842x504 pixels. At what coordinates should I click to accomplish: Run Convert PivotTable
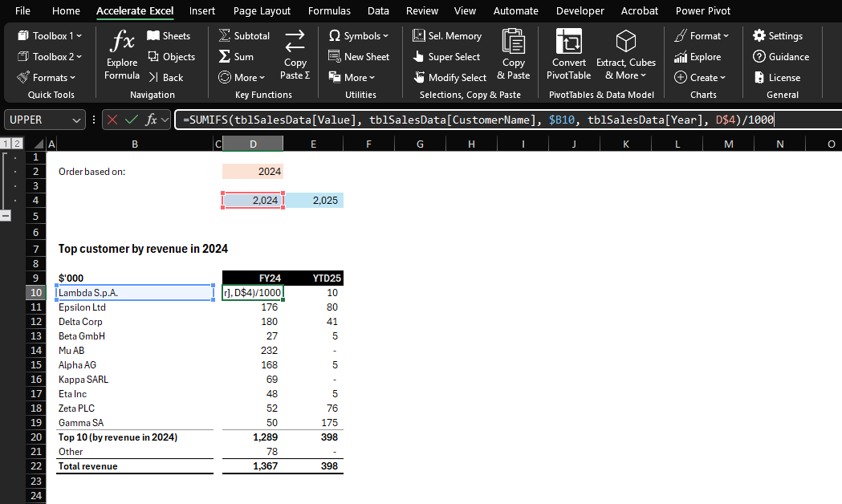pos(568,55)
